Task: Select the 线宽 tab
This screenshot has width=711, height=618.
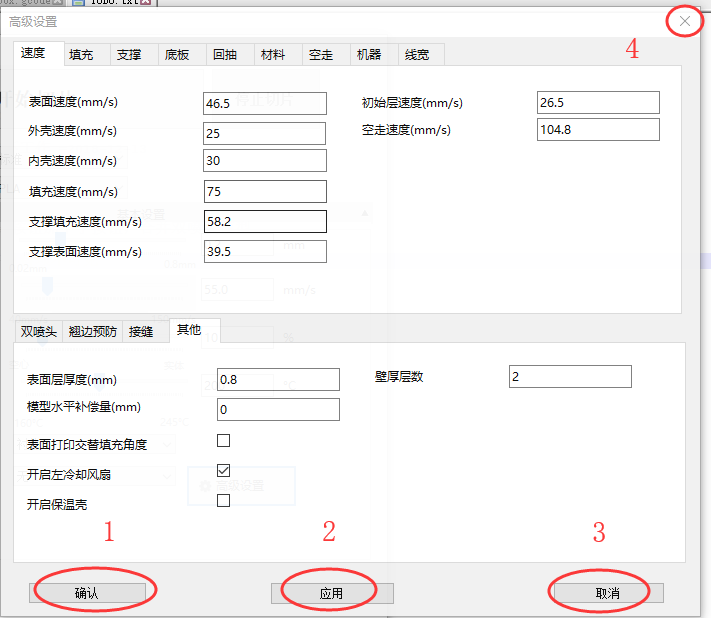Action: point(417,55)
